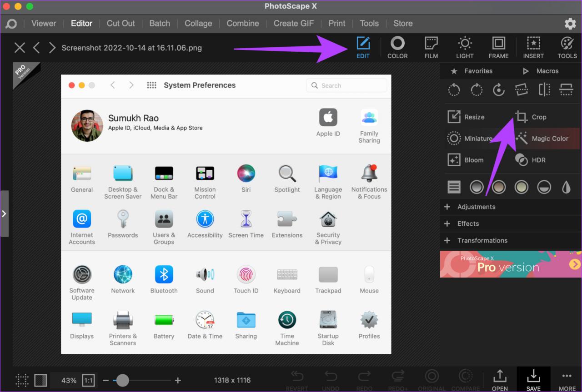
Task: Expand the Adjustments section
Action: pyautogui.click(x=476, y=207)
